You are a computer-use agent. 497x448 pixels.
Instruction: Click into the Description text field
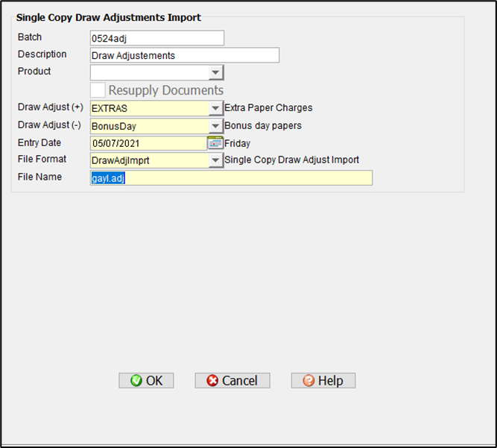pos(184,55)
